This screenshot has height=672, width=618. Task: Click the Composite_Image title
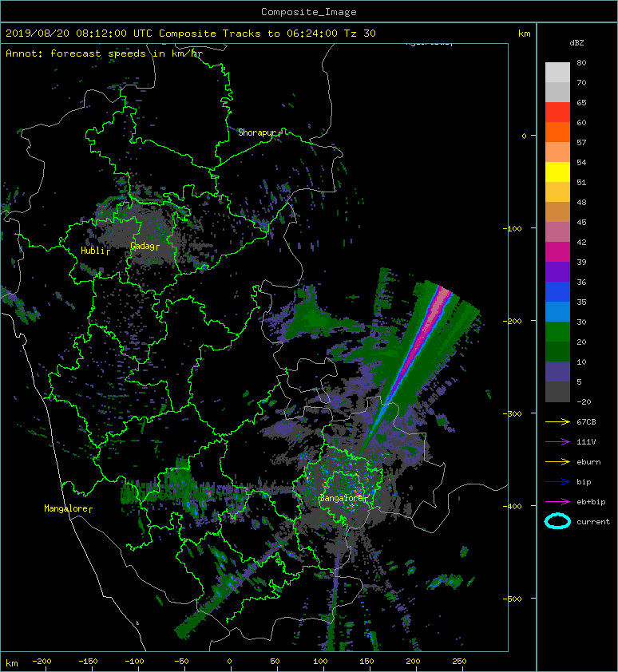(309, 12)
